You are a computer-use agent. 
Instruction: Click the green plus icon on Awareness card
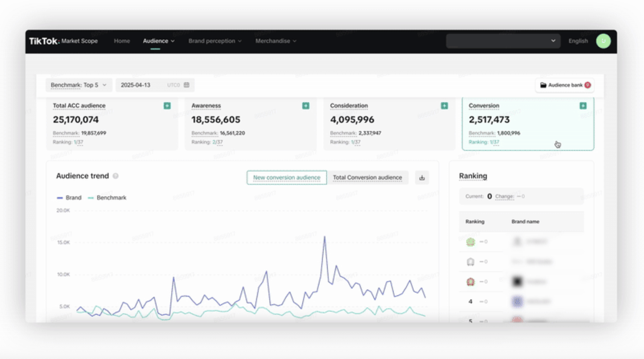pyautogui.click(x=306, y=106)
